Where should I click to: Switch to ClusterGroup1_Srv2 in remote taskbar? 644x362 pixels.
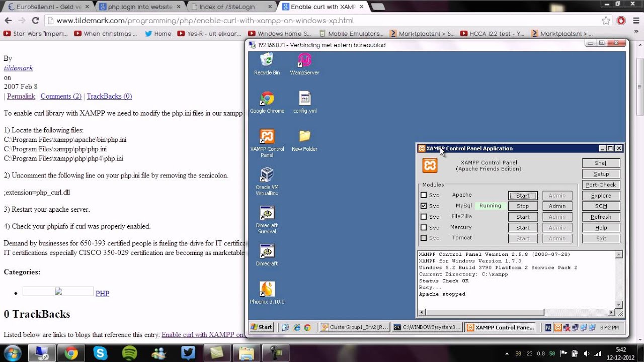(x=355, y=327)
